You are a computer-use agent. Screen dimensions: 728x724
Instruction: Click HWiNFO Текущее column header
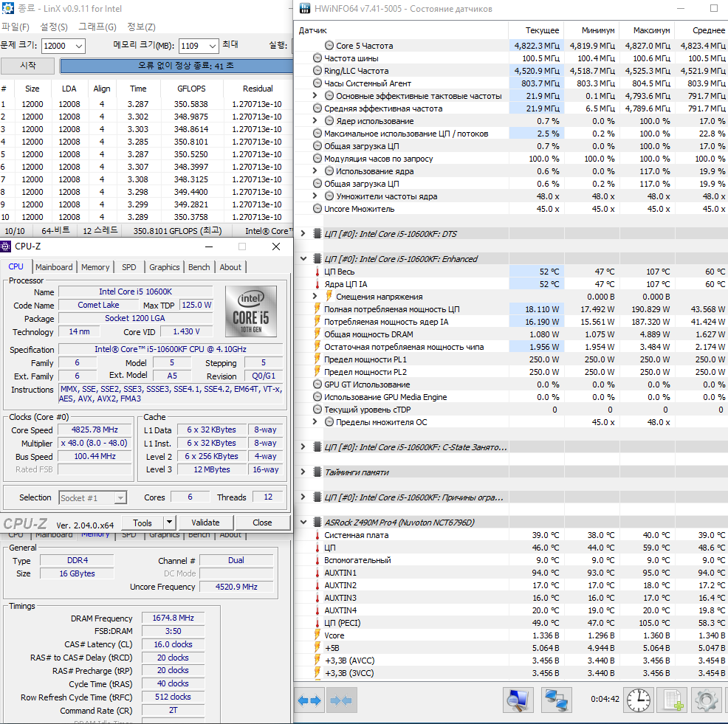point(536,30)
